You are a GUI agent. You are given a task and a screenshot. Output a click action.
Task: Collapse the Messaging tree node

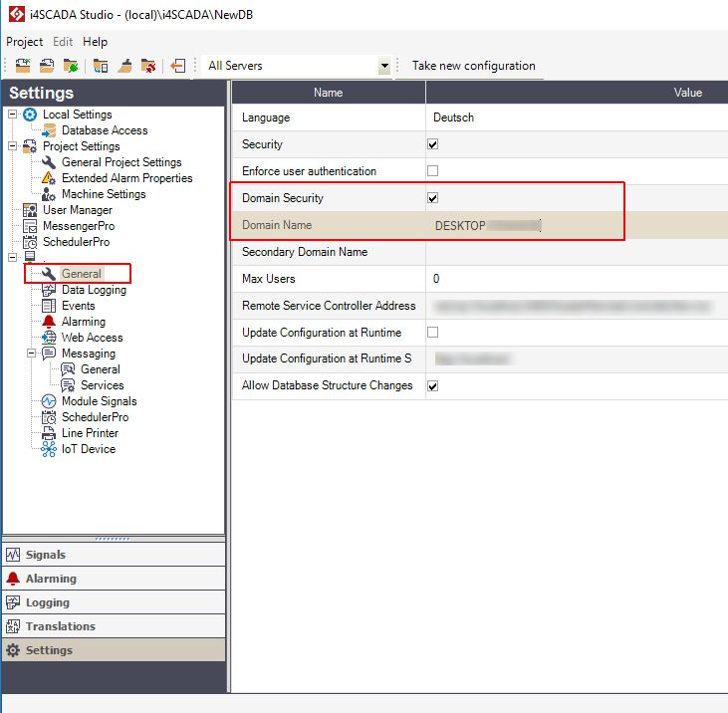31,354
